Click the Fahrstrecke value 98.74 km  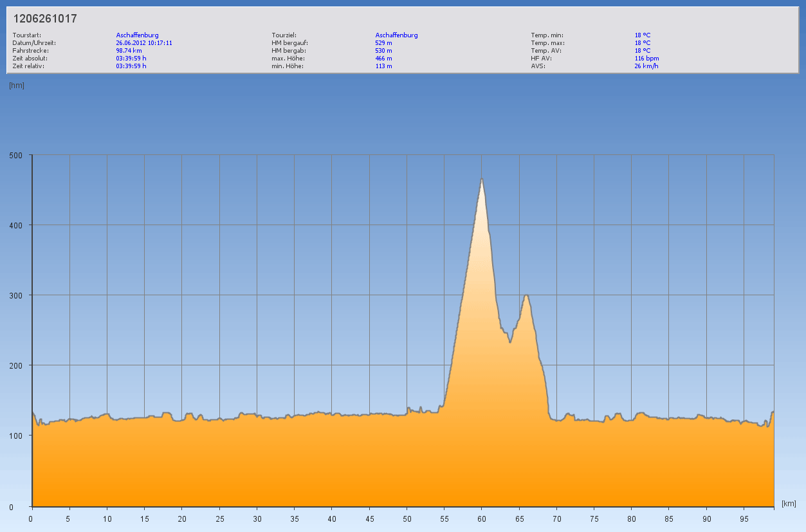click(129, 50)
